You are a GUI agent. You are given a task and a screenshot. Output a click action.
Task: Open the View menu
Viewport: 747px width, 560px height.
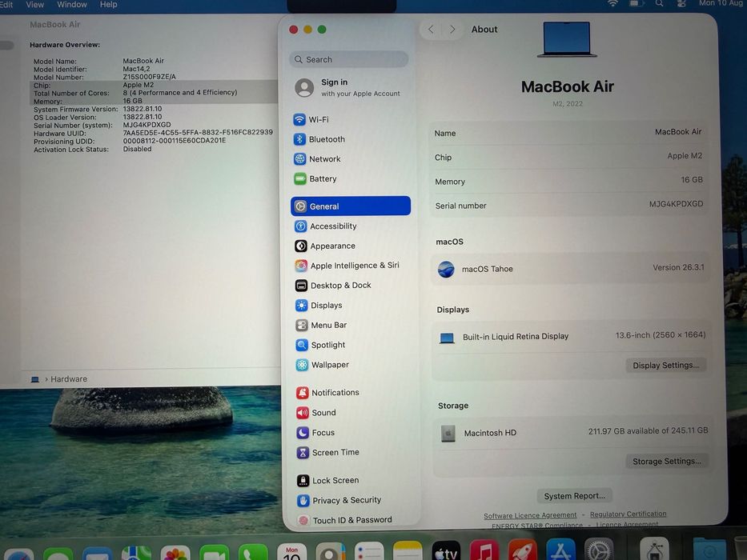click(x=34, y=4)
